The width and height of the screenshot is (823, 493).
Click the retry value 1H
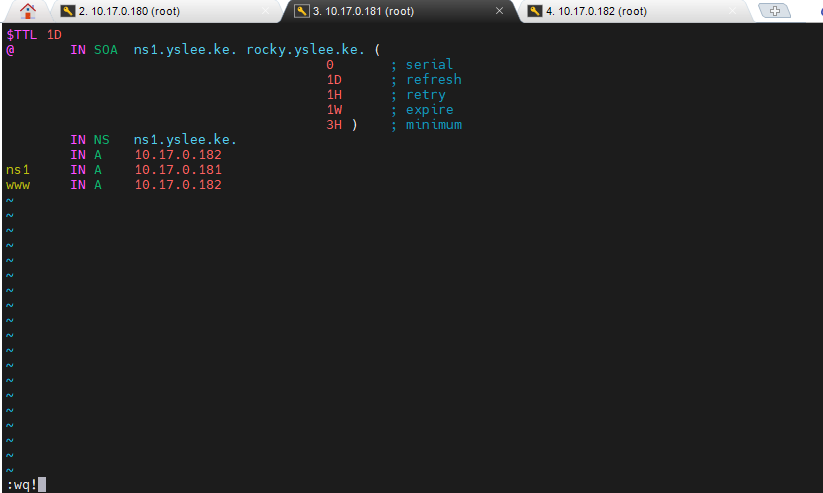pos(334,95)
